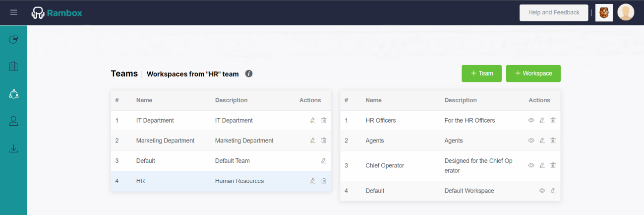This screenshot has width=644, height=215.
Task: Click the info icon next to HR team heading
Action: [x=249, y=73]
